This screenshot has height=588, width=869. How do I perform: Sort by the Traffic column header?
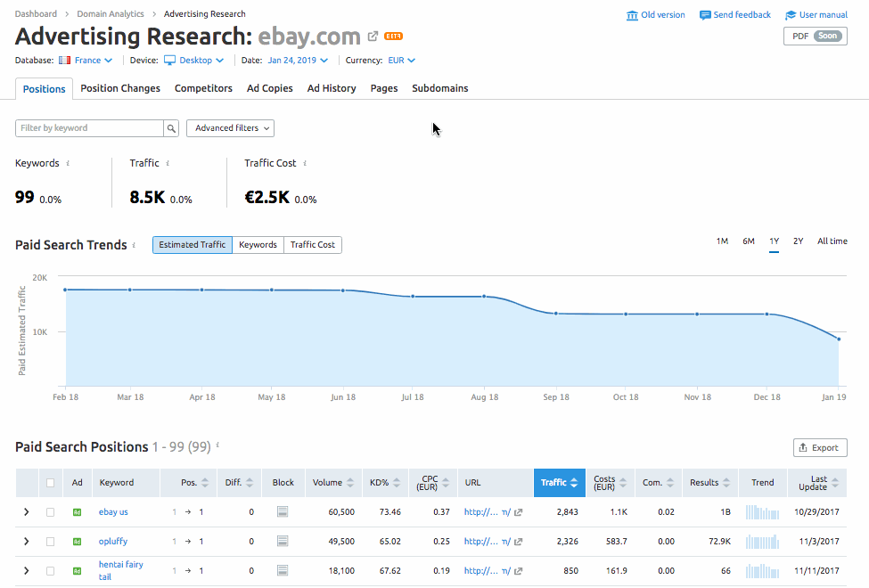click(x=559, y=483)
